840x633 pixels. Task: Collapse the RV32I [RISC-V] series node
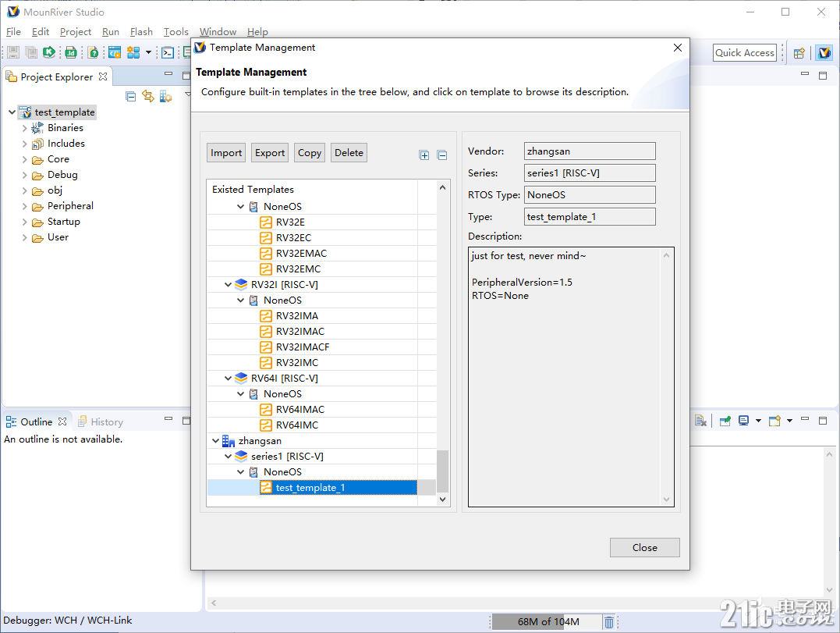click(x=229, y=285)
